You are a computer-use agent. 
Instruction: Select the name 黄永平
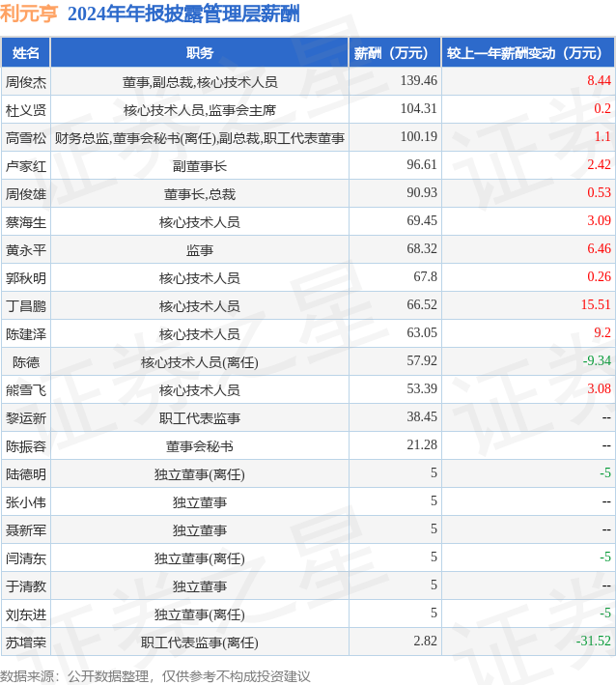[26, 250]
